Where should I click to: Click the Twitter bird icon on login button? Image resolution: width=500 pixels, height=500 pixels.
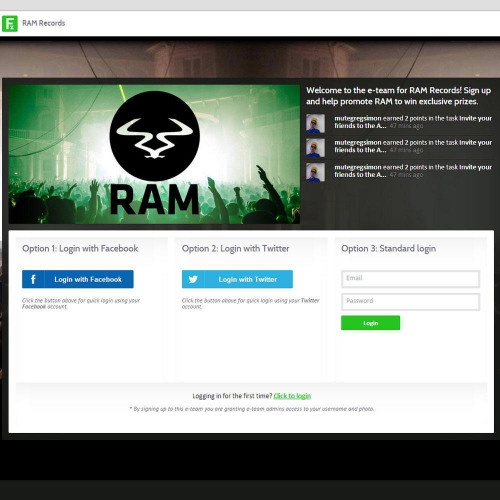(193, 279)
